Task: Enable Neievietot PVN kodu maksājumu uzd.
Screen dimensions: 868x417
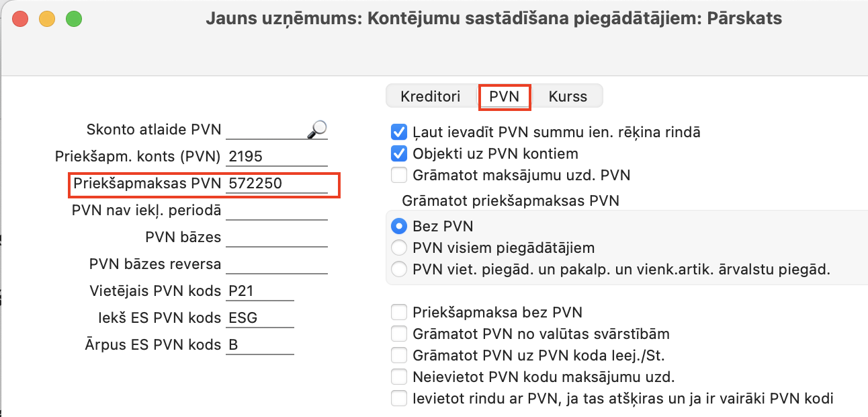Action: pos(399,377)
